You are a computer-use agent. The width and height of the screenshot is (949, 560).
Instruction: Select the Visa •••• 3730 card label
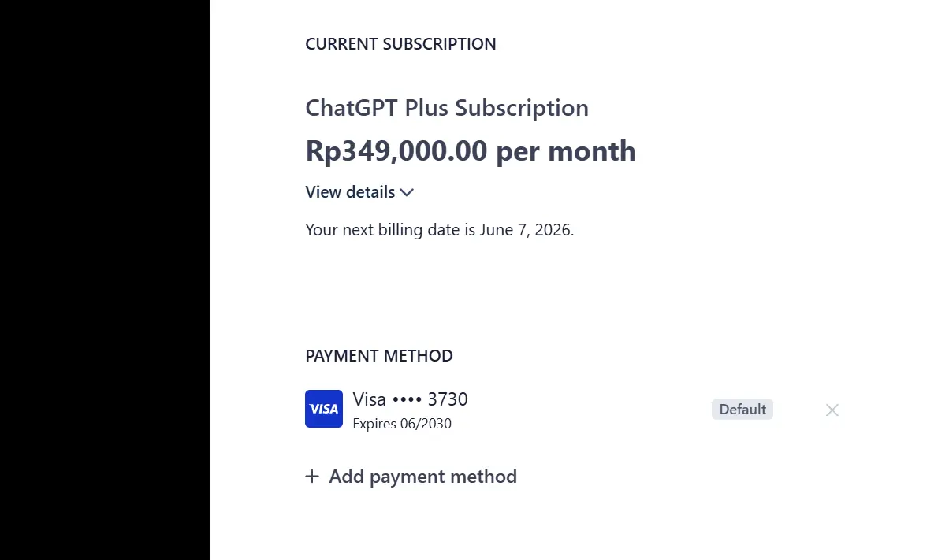pyautogui.click(x=411, y=399)
